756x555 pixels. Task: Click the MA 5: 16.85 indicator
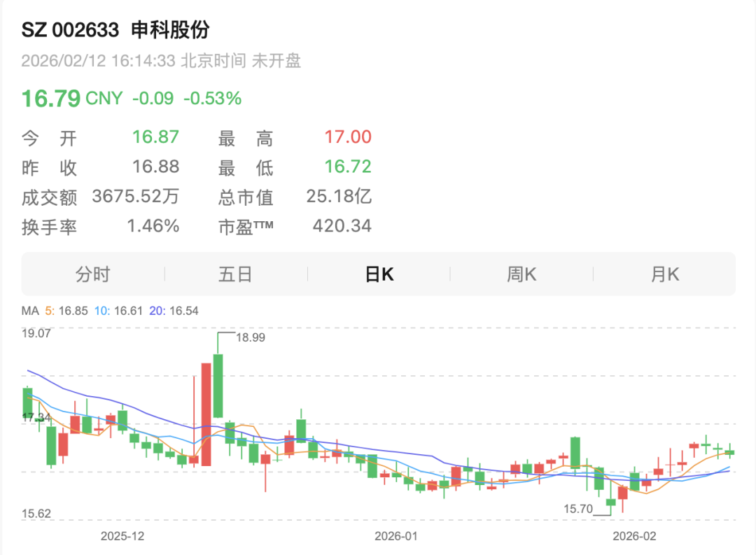click(66, 311)
